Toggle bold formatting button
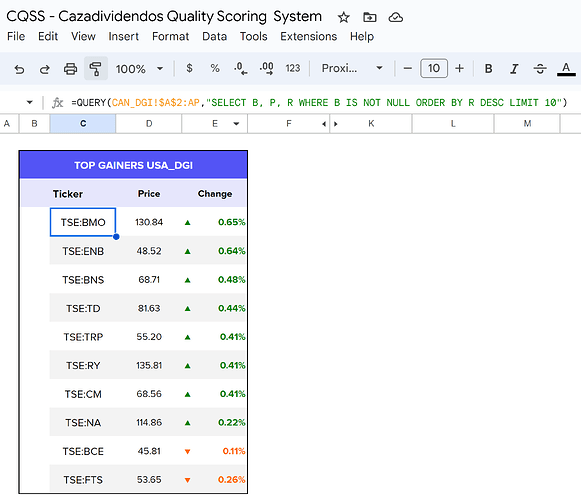The width and height of the screenshot is (581, 500). tap(488, 69)
